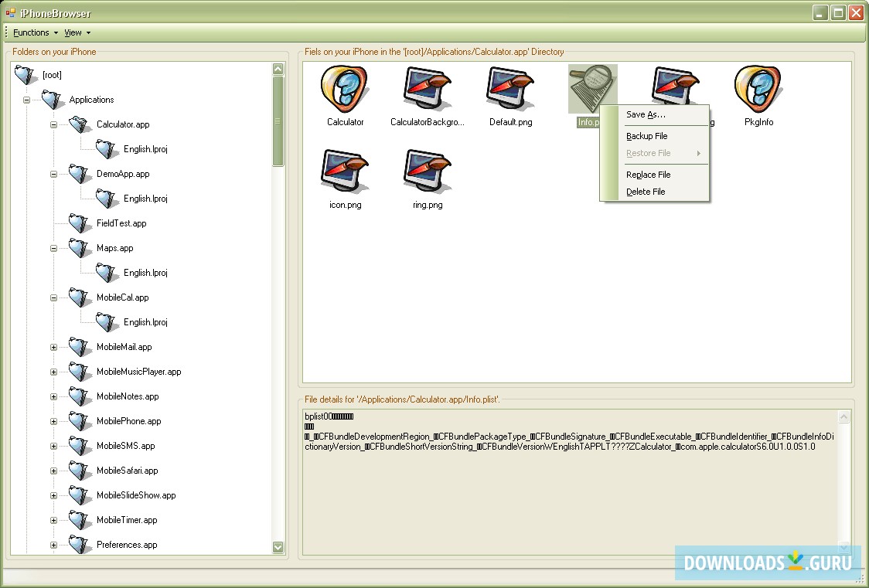Collapse the Maps.app tree node
The height and width of the screenshot is (588, 869).
pyautogui.click(x=54, y=248)
